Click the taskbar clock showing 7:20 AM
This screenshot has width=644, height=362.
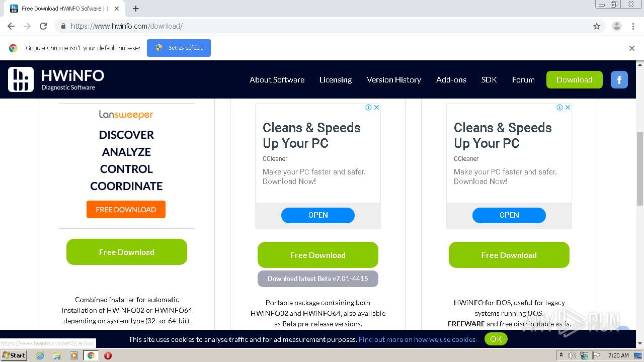tap(618, 355)
